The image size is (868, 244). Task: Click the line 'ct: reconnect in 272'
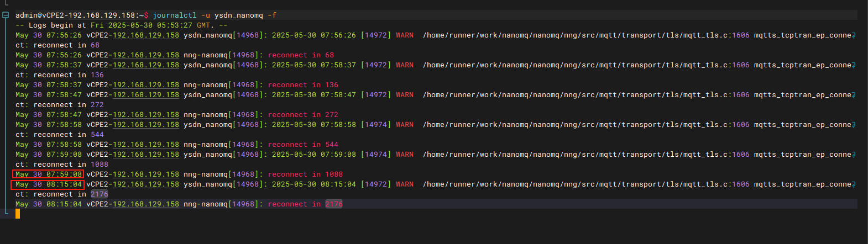pyautogui.click(x=60, y=105)
